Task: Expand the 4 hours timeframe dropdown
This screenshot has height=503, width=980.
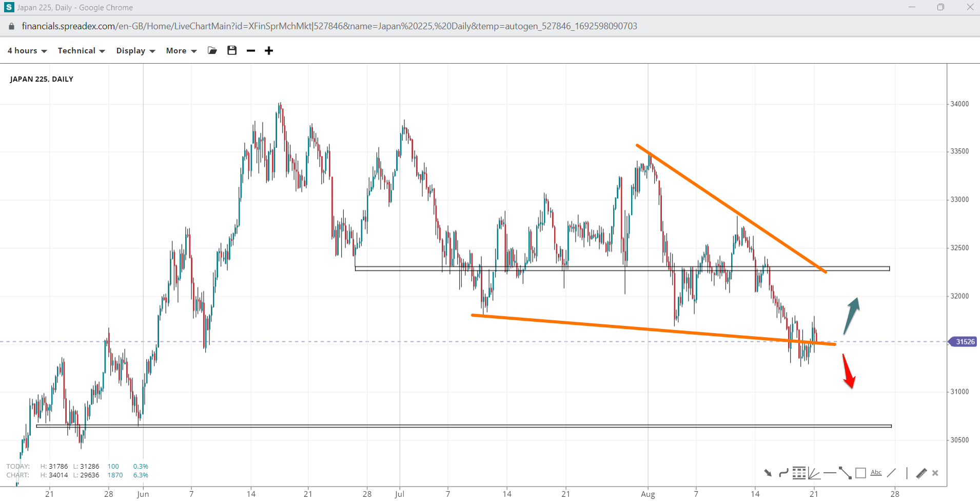Action: pyautogui.click(x=27, y=51)
